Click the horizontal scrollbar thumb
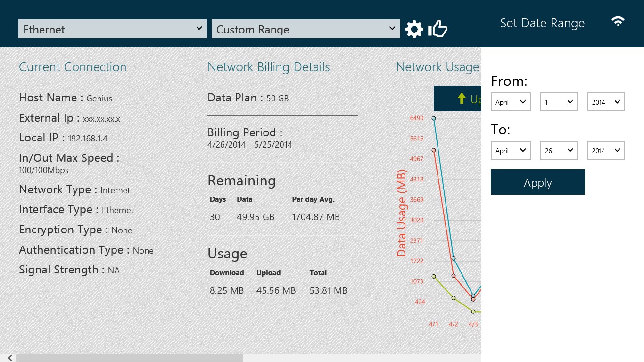This screenshot has height=362, width=644. (129, 358)
